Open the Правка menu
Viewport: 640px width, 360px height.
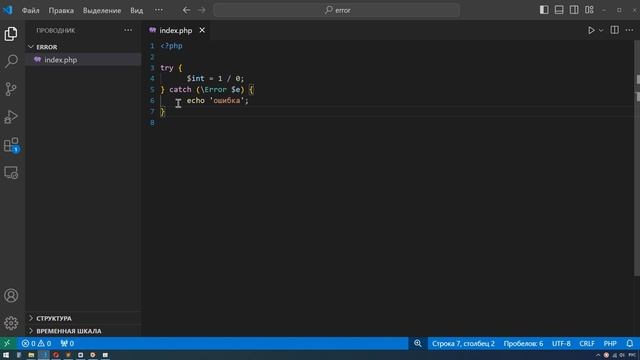[x=61, y=11]
